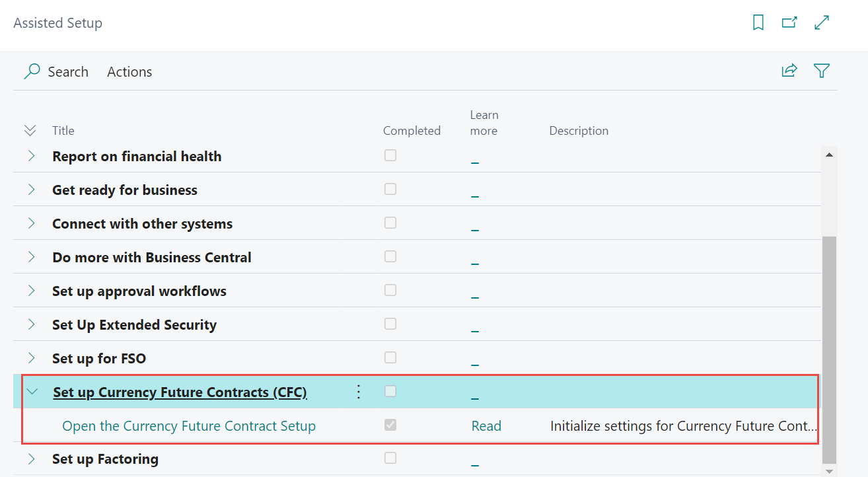Open the Actions menu
Image resolution: width=868 pixels, height=477 pixels.
coord(129,72)
